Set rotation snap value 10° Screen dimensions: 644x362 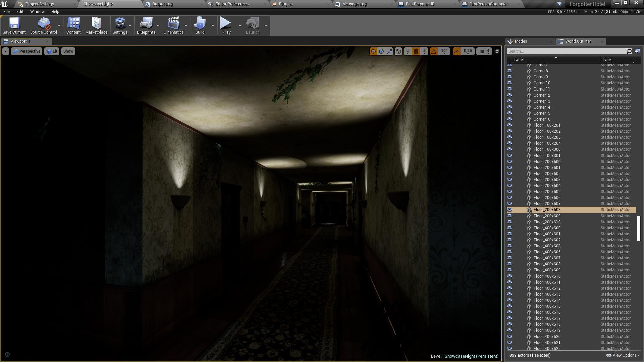pyautogui.click(x=444, y=51)
